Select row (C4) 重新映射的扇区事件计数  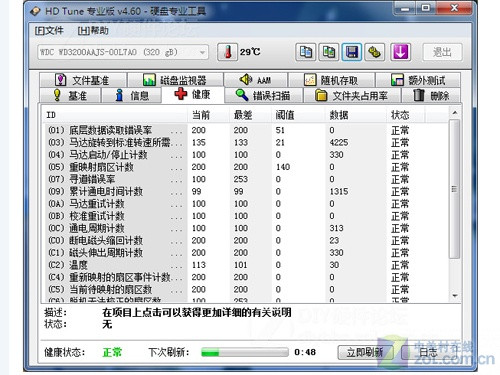pyautogui.click(x=246, y=277)
